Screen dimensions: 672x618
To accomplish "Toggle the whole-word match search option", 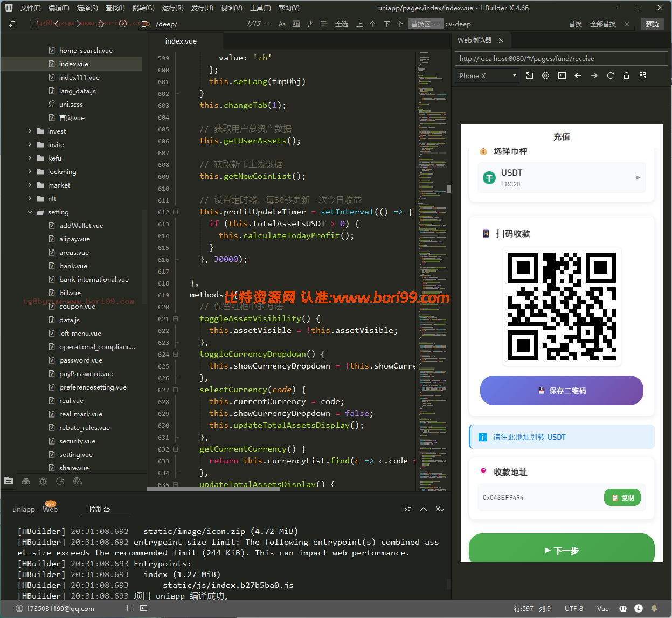I will [x=296, y=24].
